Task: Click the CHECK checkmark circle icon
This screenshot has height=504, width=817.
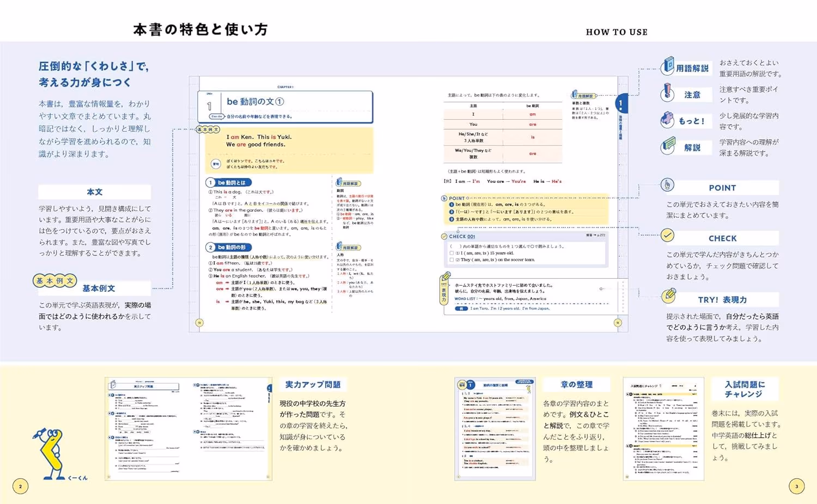Action: click(667, 235)
